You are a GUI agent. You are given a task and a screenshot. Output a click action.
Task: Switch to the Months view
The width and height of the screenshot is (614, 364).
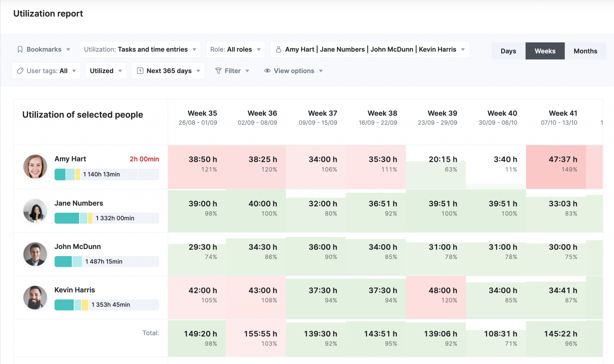pos(585,51)
